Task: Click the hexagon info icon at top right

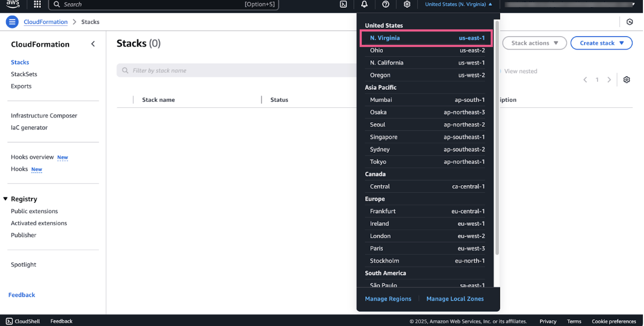Action: click(x=630, y=22)
